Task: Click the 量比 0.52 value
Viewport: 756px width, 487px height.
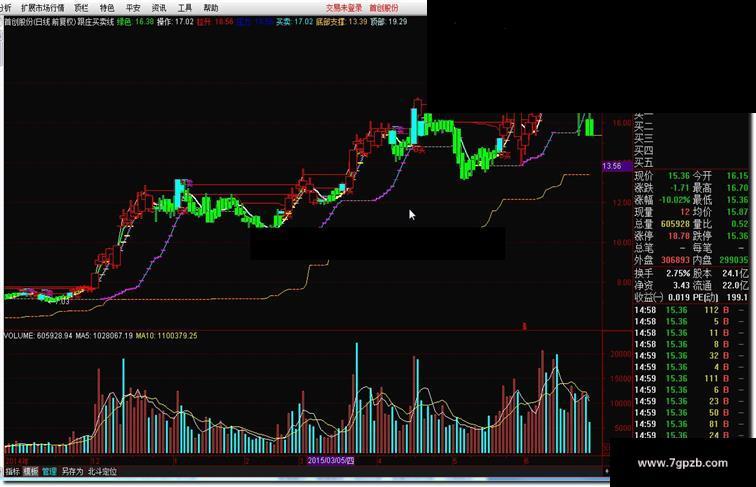Action: (x=740, y=224)
